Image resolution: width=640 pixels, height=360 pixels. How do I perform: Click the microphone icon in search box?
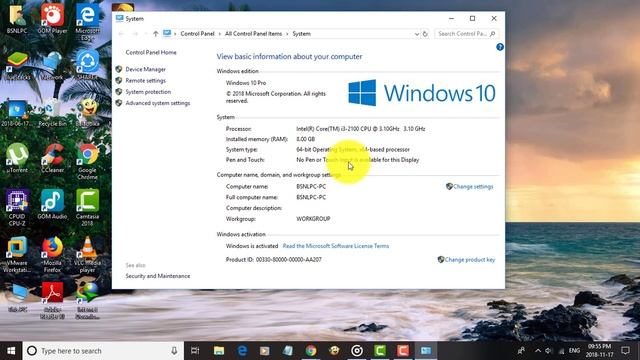pos(174,351)
